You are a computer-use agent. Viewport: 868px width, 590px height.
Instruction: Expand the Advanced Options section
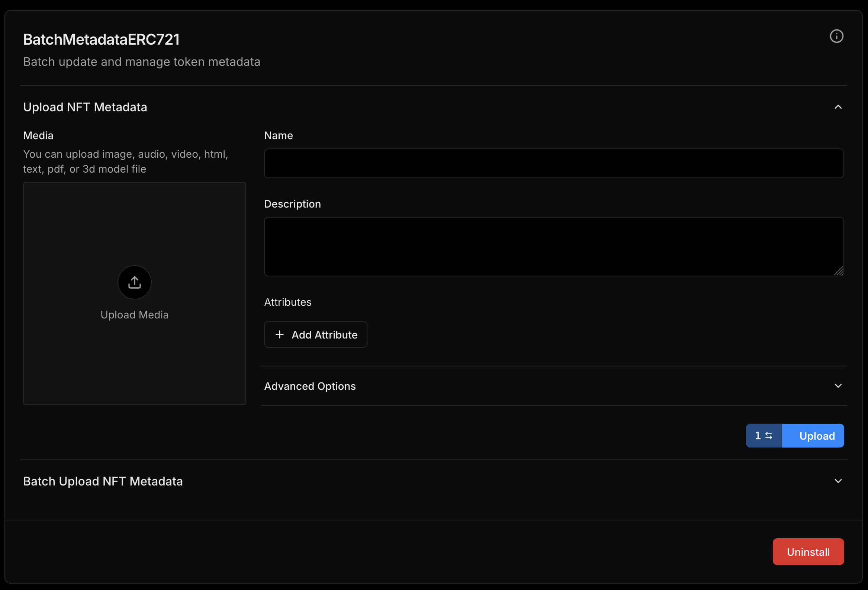point(310,386)
